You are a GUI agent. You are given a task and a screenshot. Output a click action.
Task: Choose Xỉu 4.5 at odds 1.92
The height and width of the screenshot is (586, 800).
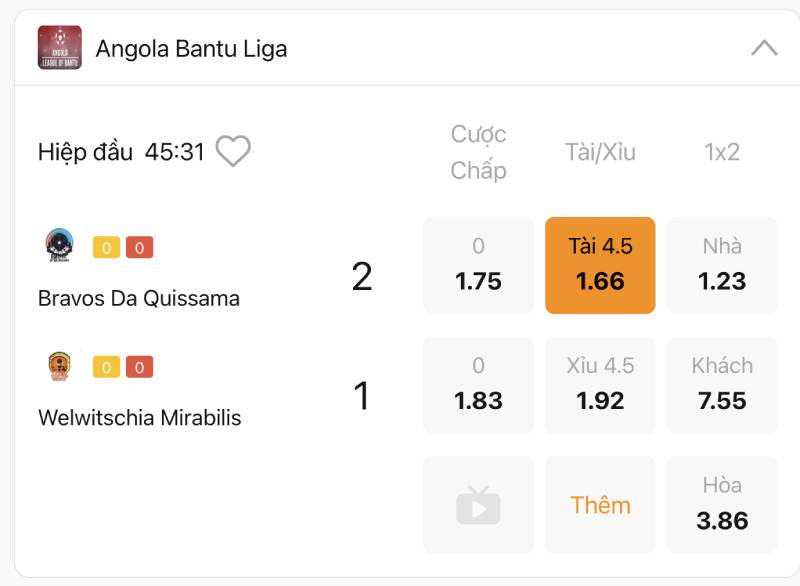pos(600,385)
